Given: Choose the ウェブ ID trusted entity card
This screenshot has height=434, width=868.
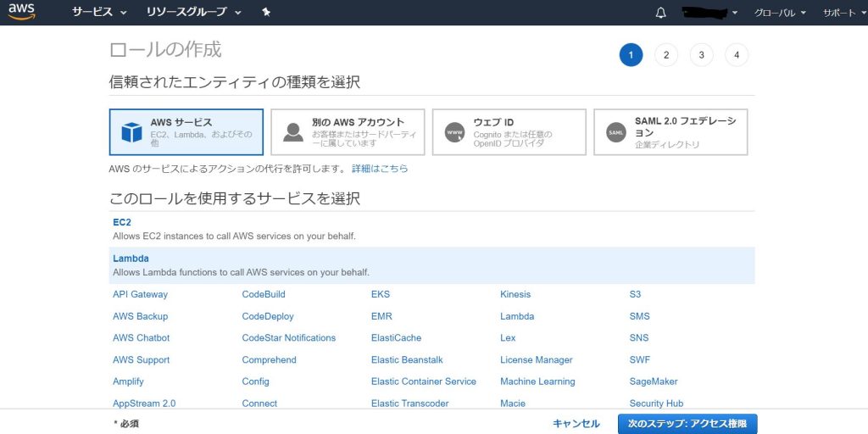Looking at the screenshot, I should pos(509,132).
